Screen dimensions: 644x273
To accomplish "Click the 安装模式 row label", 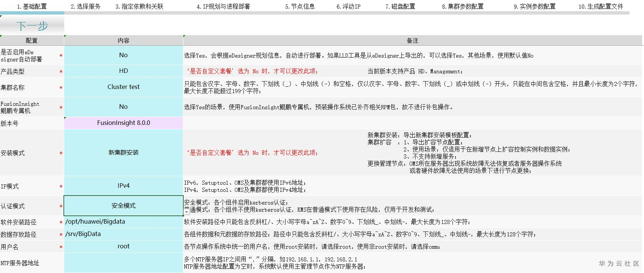I will [12, 153].
